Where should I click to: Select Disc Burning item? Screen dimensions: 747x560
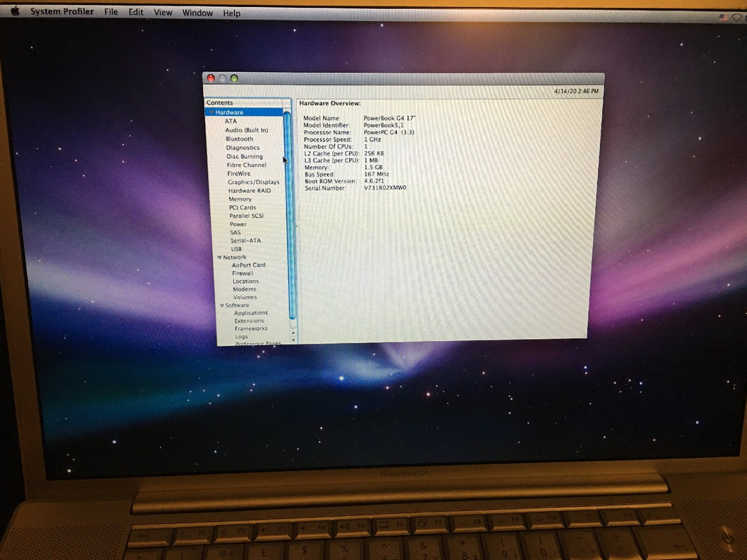(244, 156)
